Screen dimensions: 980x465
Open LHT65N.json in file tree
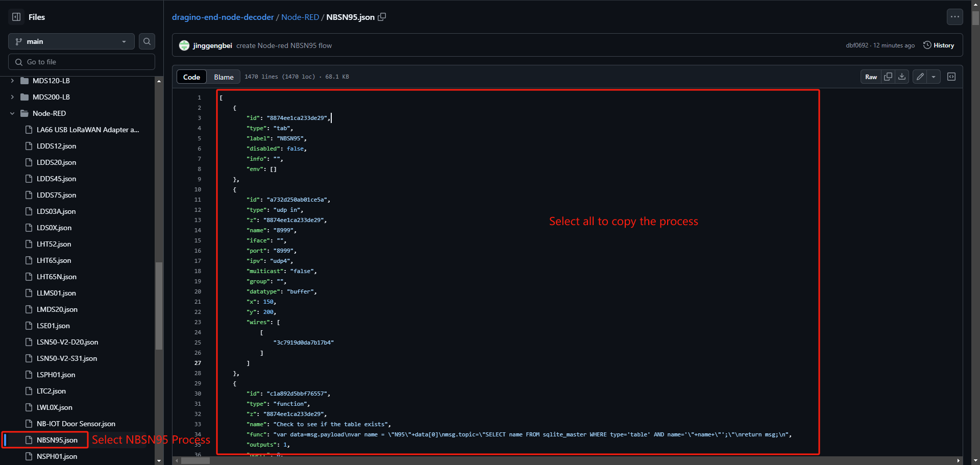point(57,277)
